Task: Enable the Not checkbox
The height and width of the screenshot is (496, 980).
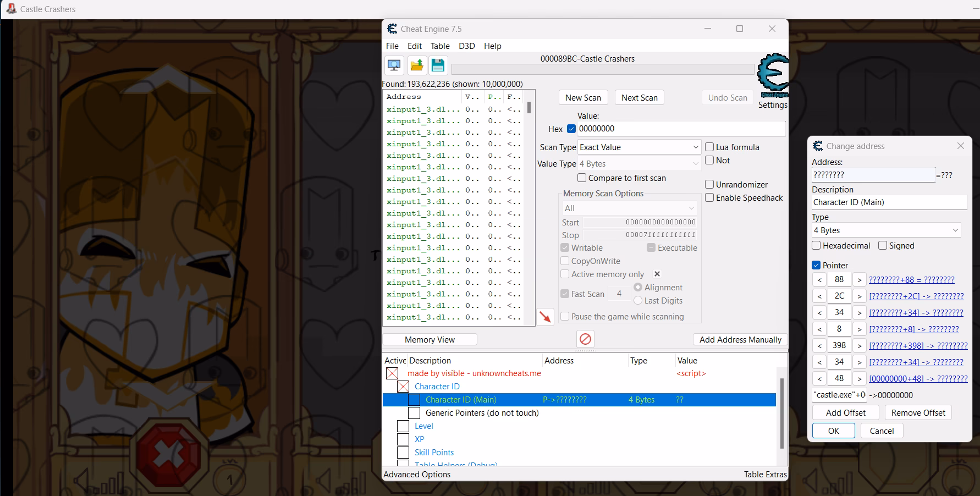Action: (709, 160)
